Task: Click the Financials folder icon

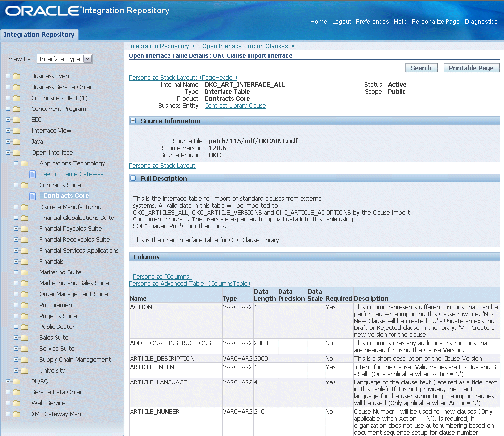Action: [25, 262]
